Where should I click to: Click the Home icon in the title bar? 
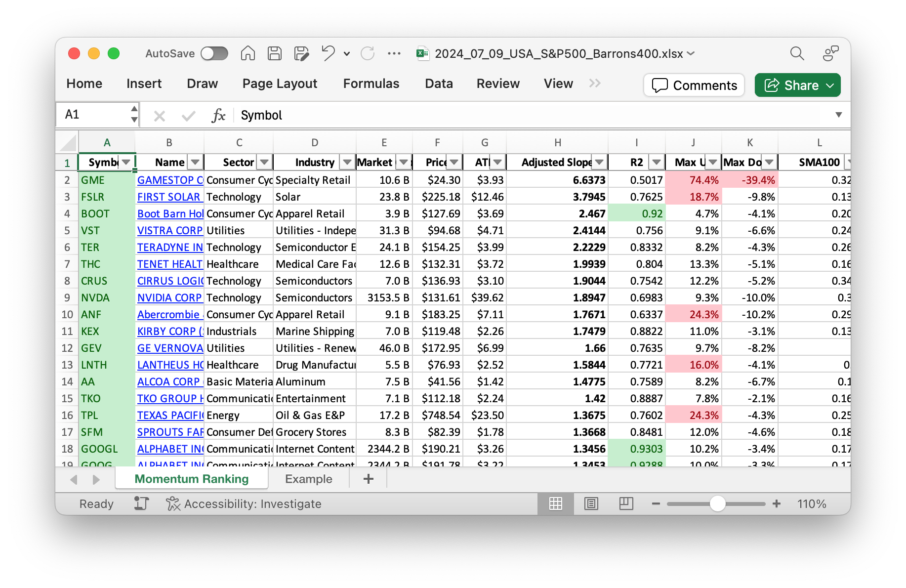(248, 53)
